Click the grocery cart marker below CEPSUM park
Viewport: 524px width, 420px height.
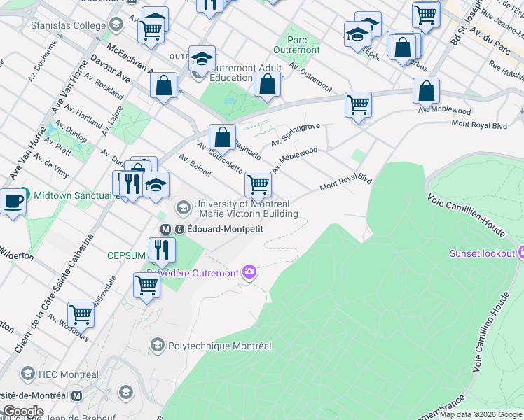pos(146,287)
